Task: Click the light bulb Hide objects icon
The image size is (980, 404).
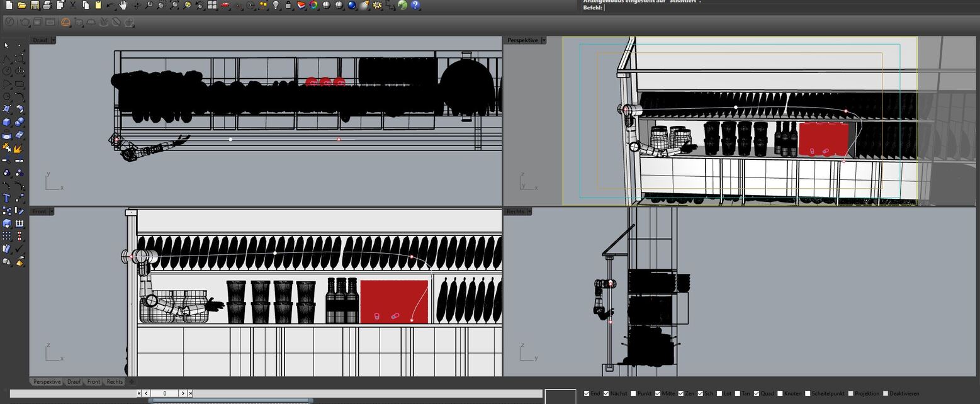Action: tap(275, 5)
